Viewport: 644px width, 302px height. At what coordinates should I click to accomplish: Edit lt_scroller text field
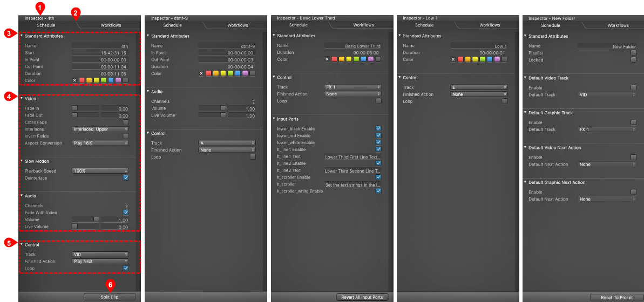click(x=353, y=184)
